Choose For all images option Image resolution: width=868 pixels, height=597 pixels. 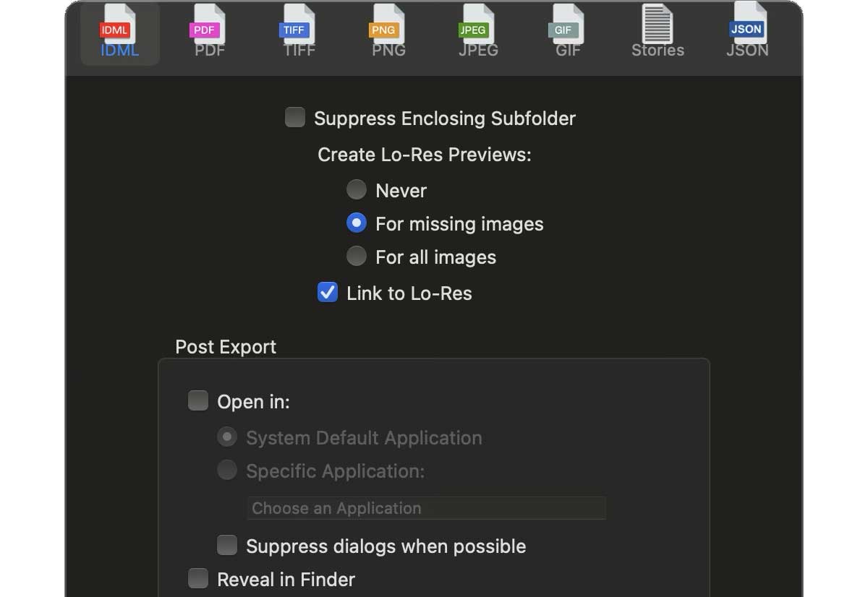click(x=356, y=256)
